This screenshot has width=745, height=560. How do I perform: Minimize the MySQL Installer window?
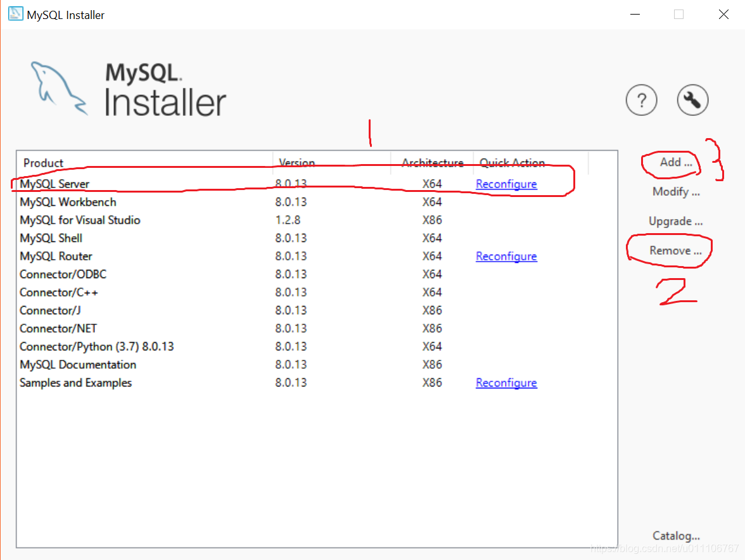pos(635,15)
